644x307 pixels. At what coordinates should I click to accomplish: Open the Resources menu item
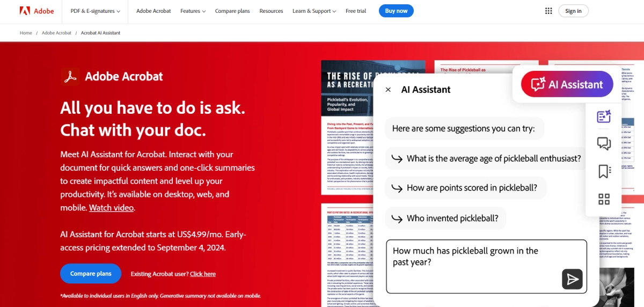[271, 11]
